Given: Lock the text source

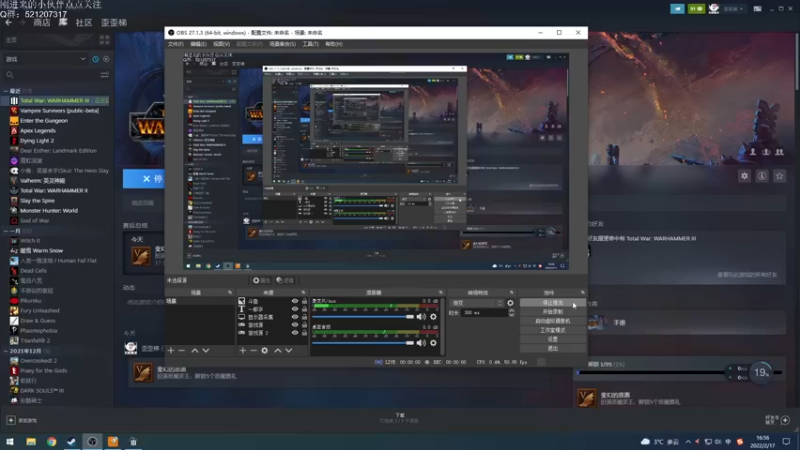Looking at the screenshot, I should tap(305, 309).
